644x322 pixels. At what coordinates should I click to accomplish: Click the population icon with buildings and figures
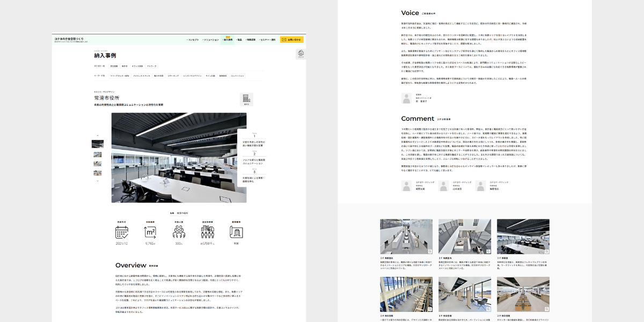(207, 232)
